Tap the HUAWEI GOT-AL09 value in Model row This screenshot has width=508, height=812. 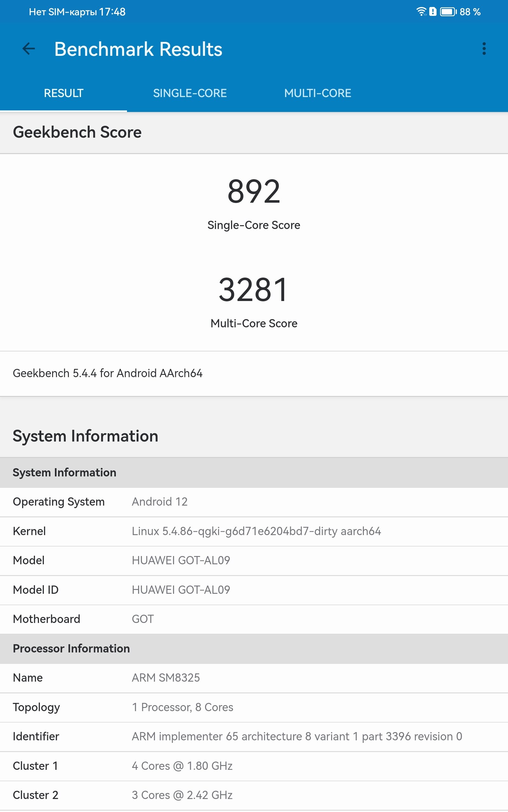pyautogui.click(x=181, y=560)
